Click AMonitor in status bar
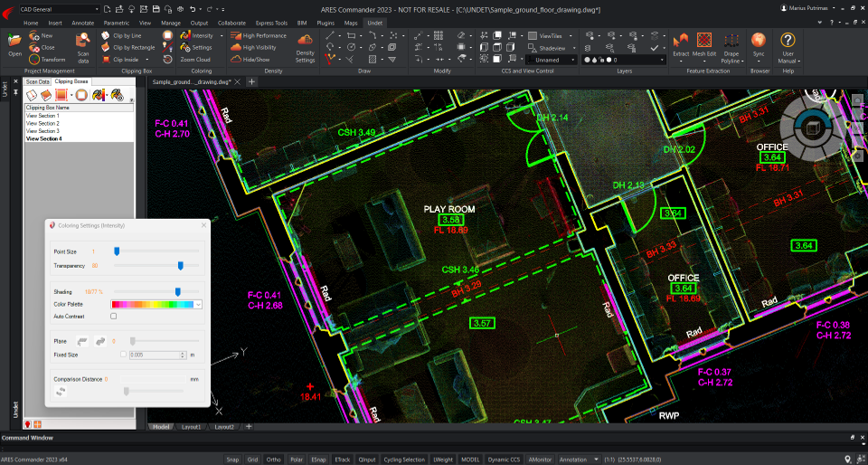Viewport: 868px width, 465px height. point(540,460)
